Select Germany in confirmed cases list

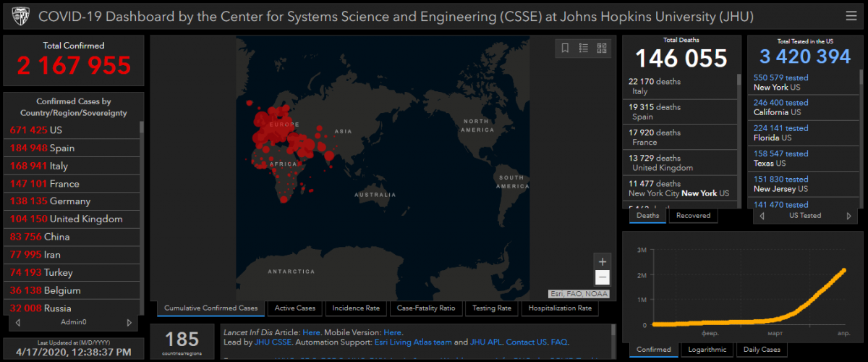point(71,201)
